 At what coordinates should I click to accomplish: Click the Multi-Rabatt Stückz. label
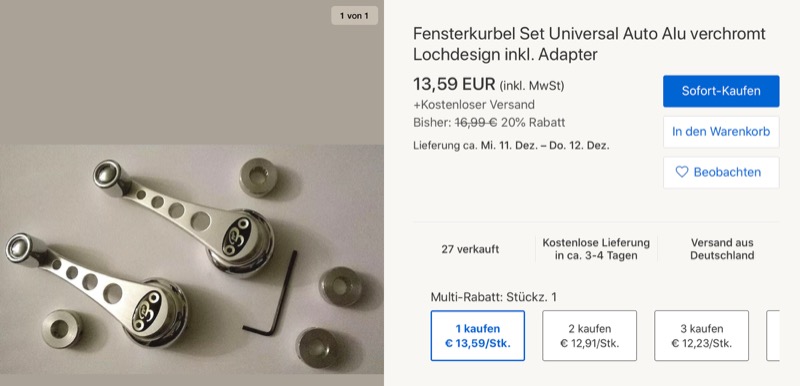click(493, 297)
